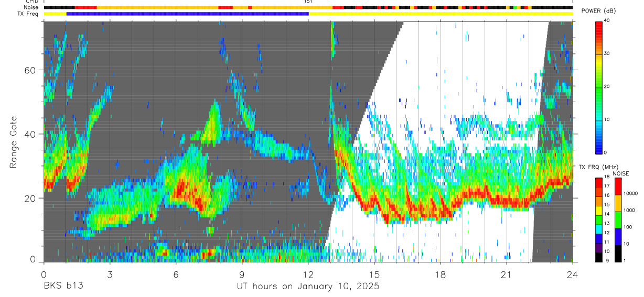Click the "100" label on the NOISE scale
The height and width of the screenshot is (297, 644).
coord(628,227)
